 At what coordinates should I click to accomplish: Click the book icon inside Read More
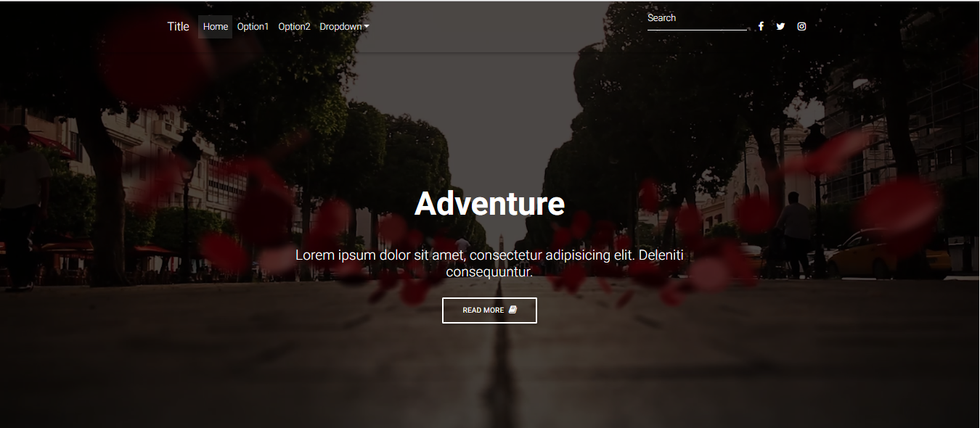tap(513, 310)
